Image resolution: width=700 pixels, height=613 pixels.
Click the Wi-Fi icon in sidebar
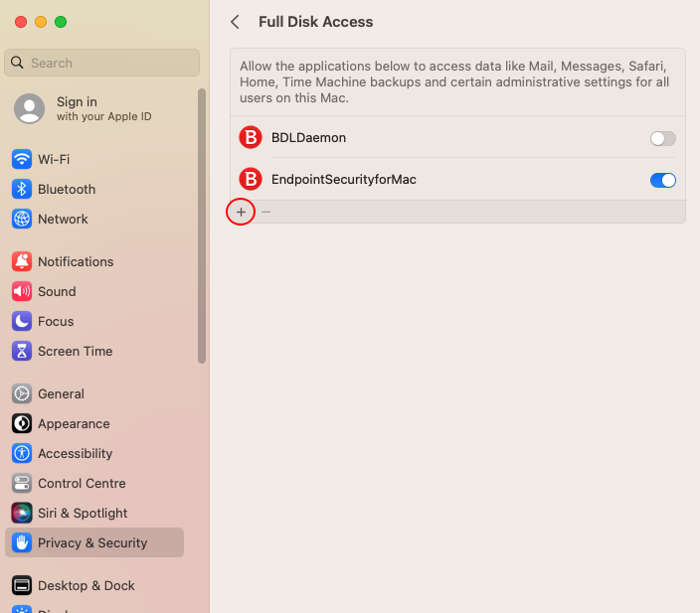pyautogui.click(x=22, y=159)
